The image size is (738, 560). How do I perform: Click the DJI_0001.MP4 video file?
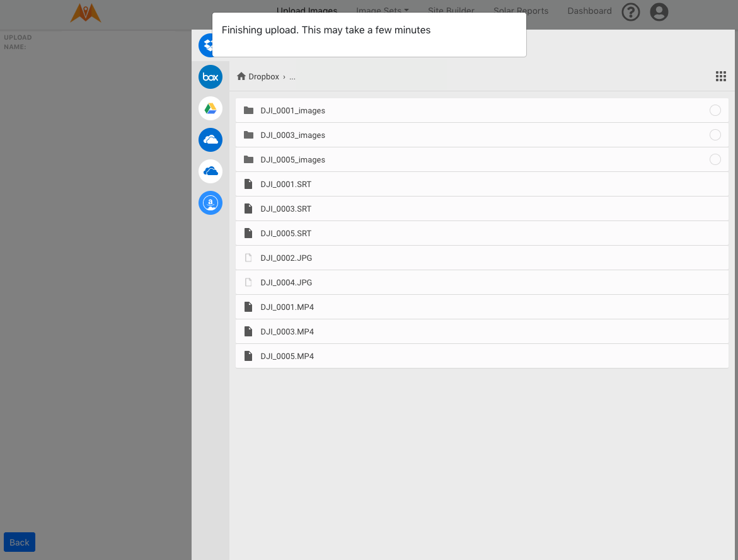(x=482, y=307)
